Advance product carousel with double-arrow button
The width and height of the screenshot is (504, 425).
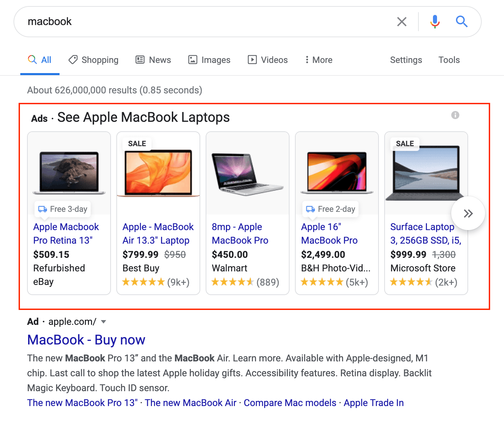pos(468,214)
